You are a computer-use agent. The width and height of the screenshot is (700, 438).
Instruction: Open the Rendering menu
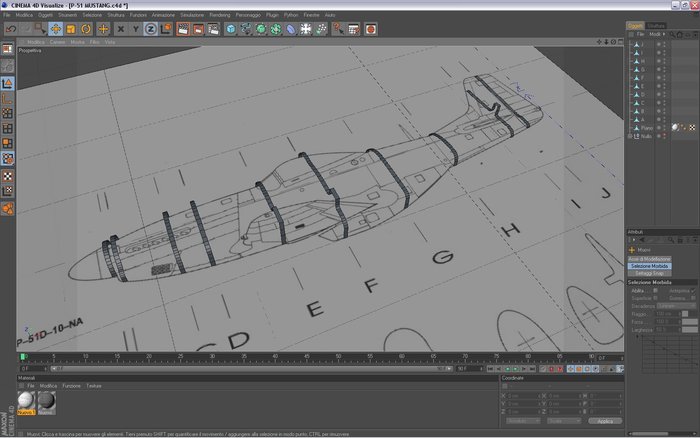220,15
